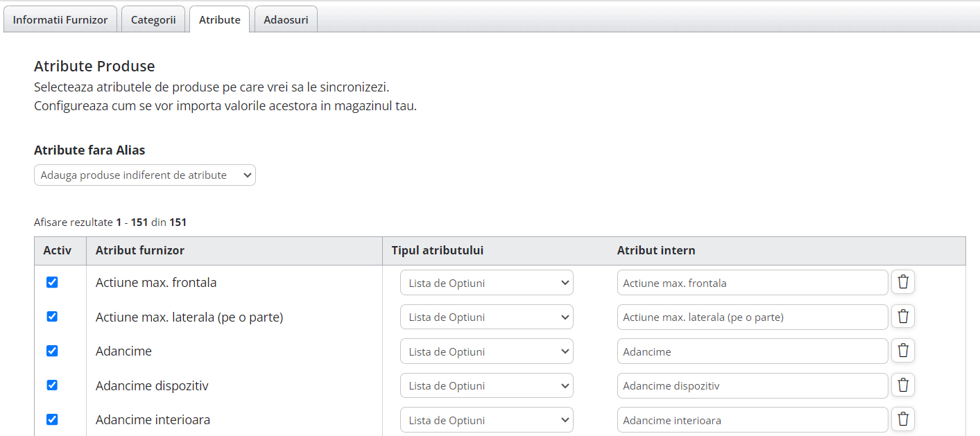Click trash icon for Actiune max. laterala
Image resolution: width=980 pixels, height=436 pixels.
(902, 317)
